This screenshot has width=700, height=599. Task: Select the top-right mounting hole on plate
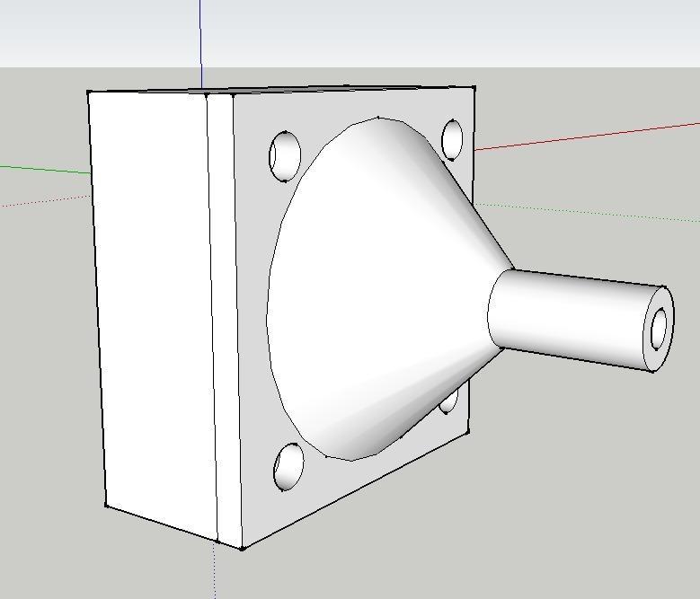tap(452, 140)
